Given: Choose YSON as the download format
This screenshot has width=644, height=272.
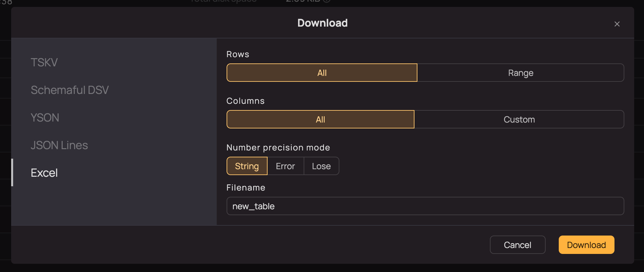Looking at the screenshot, I should [x=45, y=117].
